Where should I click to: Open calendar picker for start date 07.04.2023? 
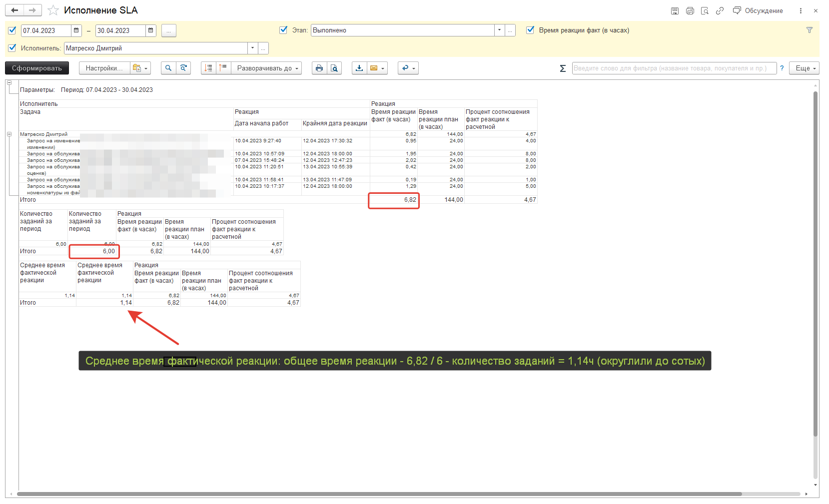tap(76, 30)
